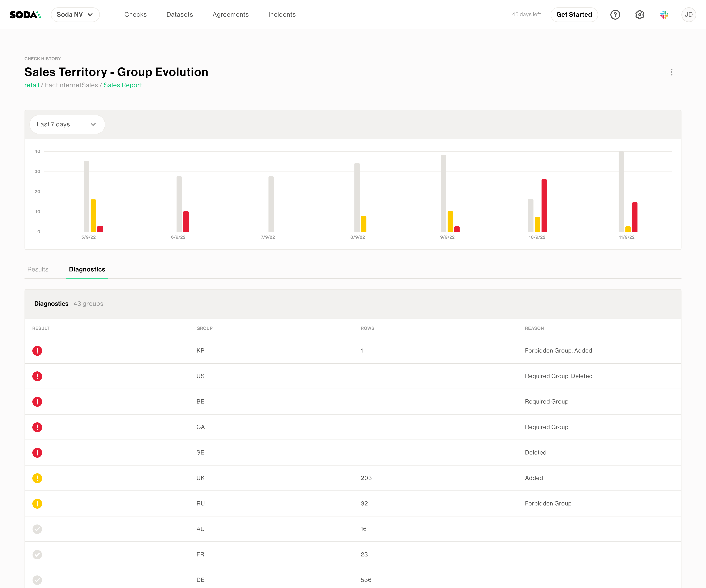Follow the Sales Report breadcrumb link
This screenshot has height=588, width=706.
[122, 85]
